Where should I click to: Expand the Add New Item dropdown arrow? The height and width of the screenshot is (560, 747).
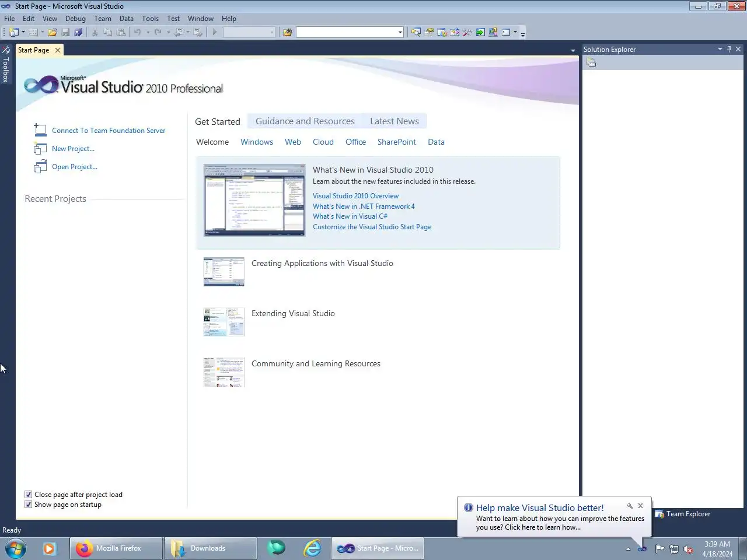(x=43, y=32)
